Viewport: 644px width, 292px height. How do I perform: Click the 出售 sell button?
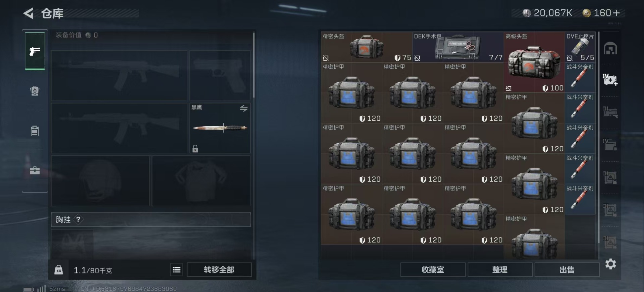pos(567,270)
